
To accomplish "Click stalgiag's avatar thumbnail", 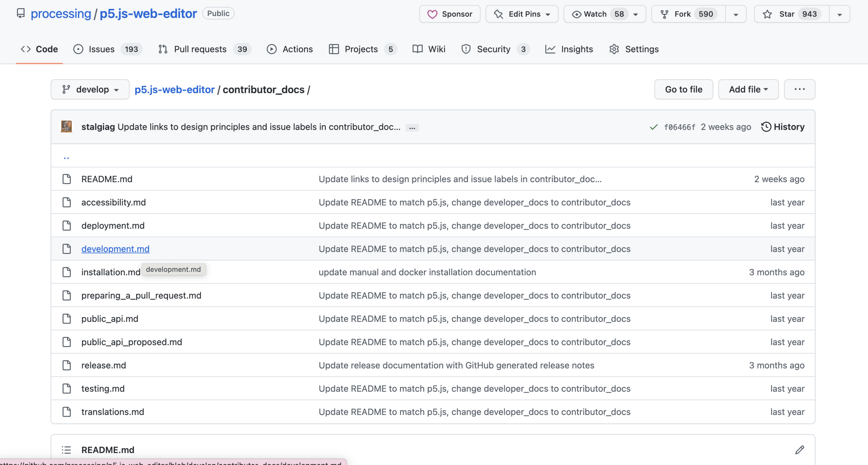I will tap(66, 127).
